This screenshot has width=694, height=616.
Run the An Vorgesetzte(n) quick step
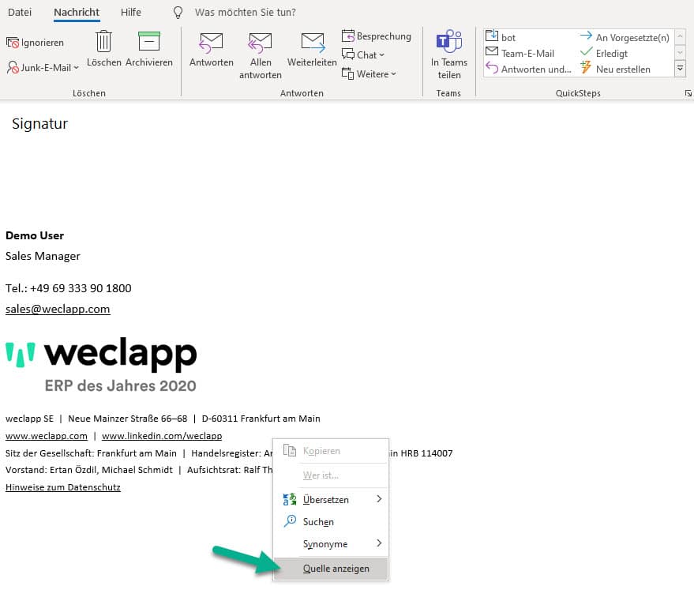(625, 37)
